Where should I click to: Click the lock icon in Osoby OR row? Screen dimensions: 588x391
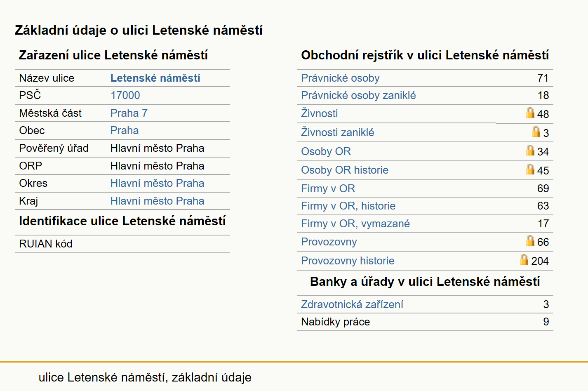pos(530,150)
